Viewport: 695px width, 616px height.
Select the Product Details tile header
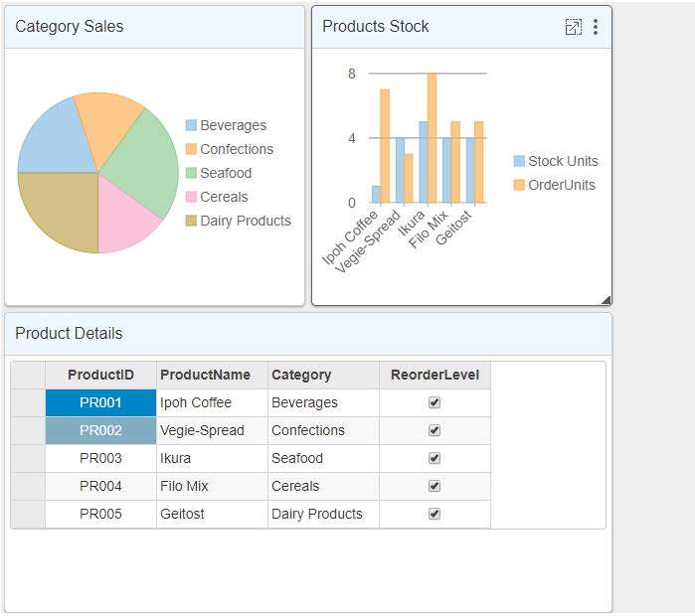click(x=308, y=334)
